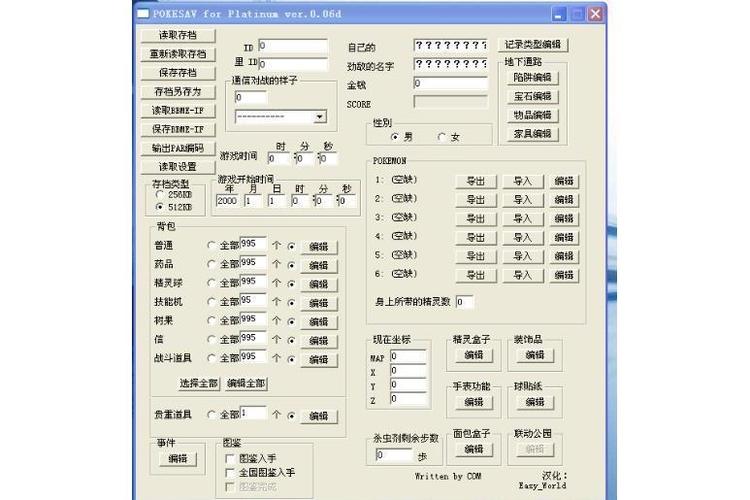Open 家具编辑 underground editor

pos(532,134)
